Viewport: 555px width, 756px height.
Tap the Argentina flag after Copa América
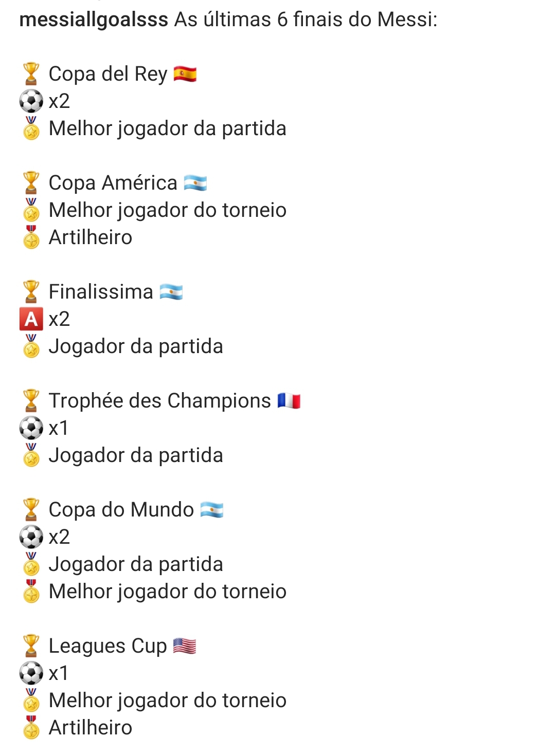click(195, 183)
